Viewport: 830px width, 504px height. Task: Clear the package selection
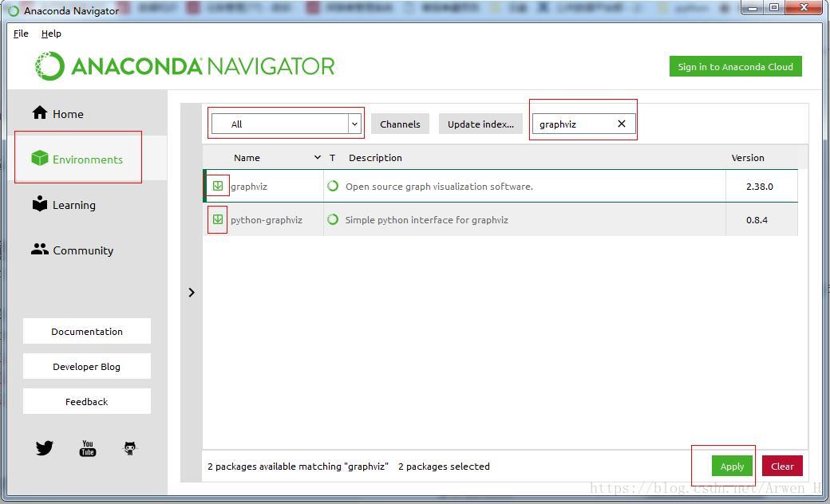tap(782, 466)
